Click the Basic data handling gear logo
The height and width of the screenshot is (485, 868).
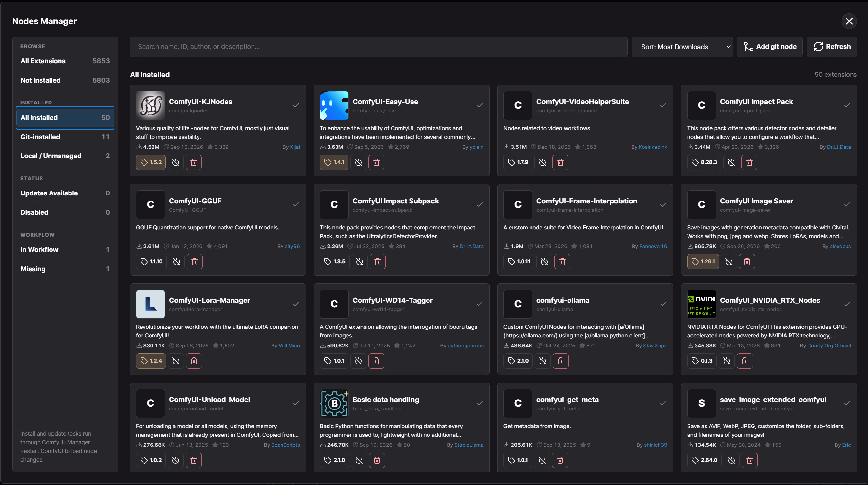(334, 403)
